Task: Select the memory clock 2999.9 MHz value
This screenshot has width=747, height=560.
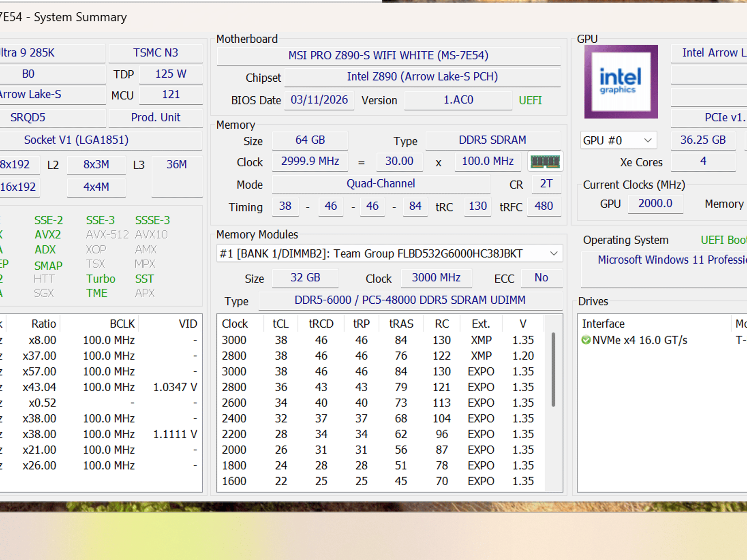Action: (x=310, y=161)
